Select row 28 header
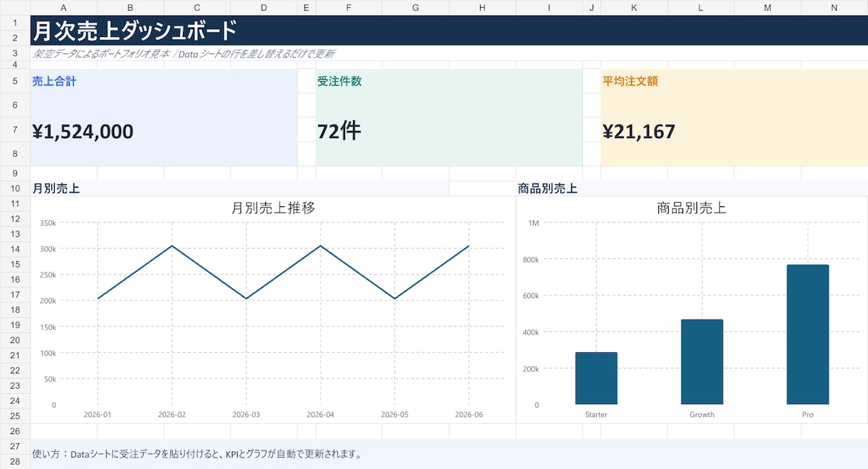The image size is (868, 469). [x=15, y=461]
